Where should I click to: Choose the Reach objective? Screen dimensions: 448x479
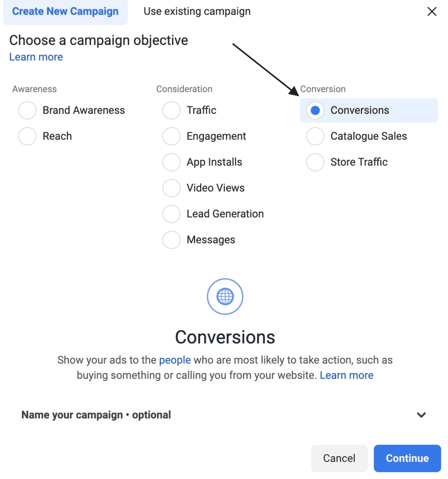coord(27,136)
